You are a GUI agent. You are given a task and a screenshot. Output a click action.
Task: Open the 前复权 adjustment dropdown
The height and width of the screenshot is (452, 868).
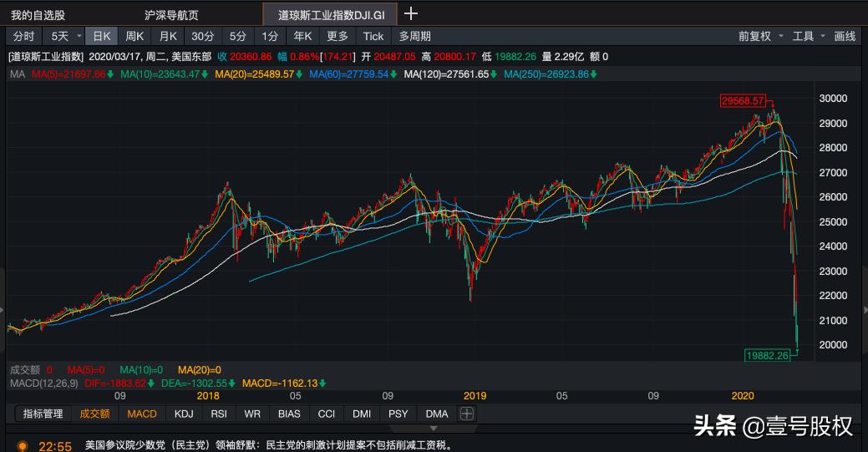click(x=760, y=36)
